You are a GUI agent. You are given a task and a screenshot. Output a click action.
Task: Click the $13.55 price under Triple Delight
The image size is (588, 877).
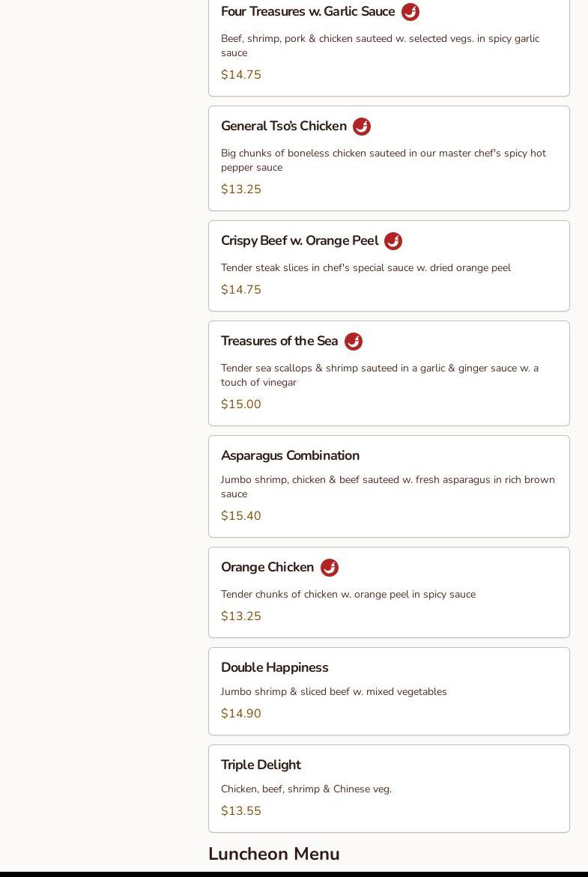241,811
